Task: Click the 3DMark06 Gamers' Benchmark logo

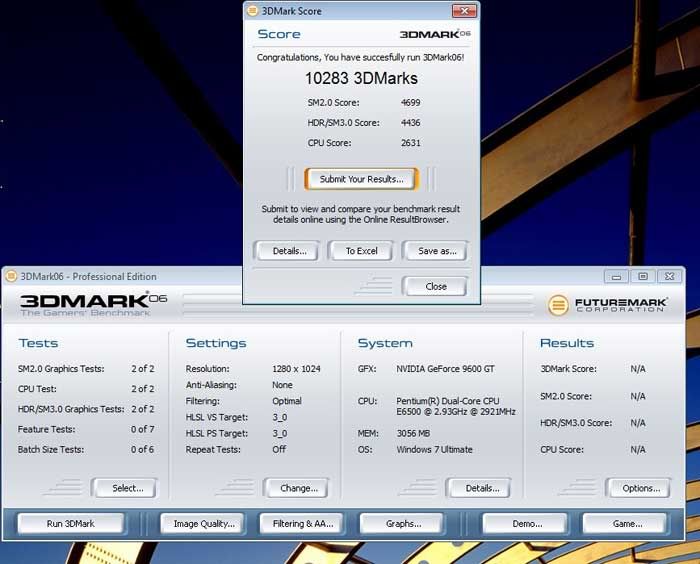Action: tap(93, 305)
